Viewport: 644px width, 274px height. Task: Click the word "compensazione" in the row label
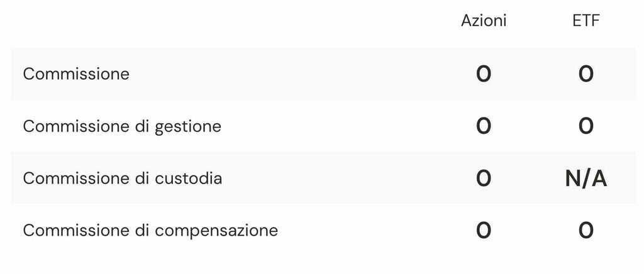pos(216,231)
